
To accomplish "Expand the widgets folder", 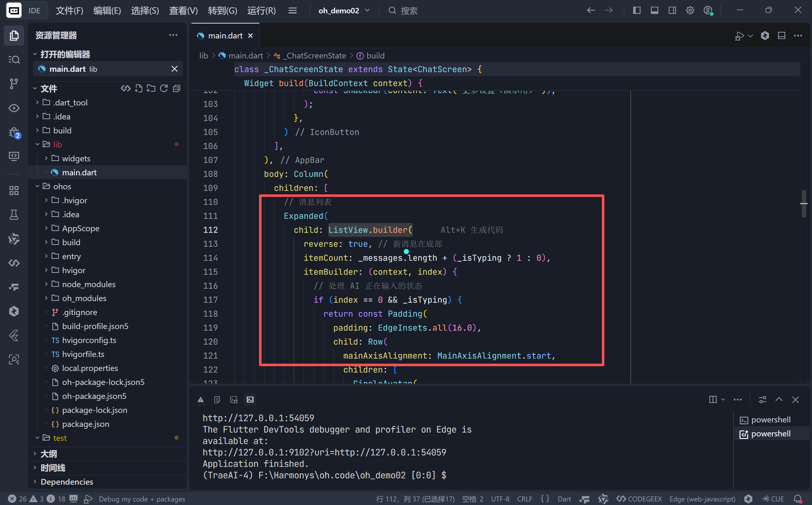I will click(76, 158).
